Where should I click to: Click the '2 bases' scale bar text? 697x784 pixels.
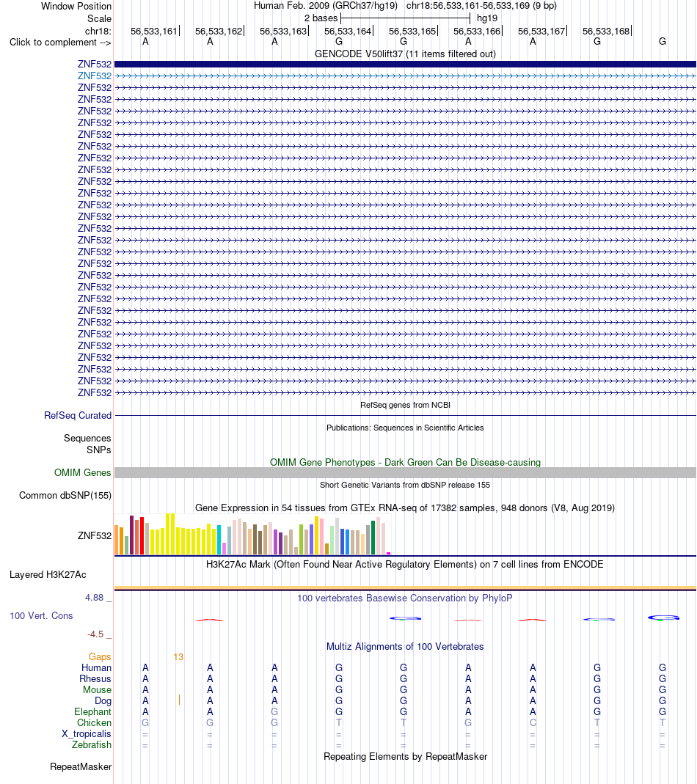coord(321,18)
